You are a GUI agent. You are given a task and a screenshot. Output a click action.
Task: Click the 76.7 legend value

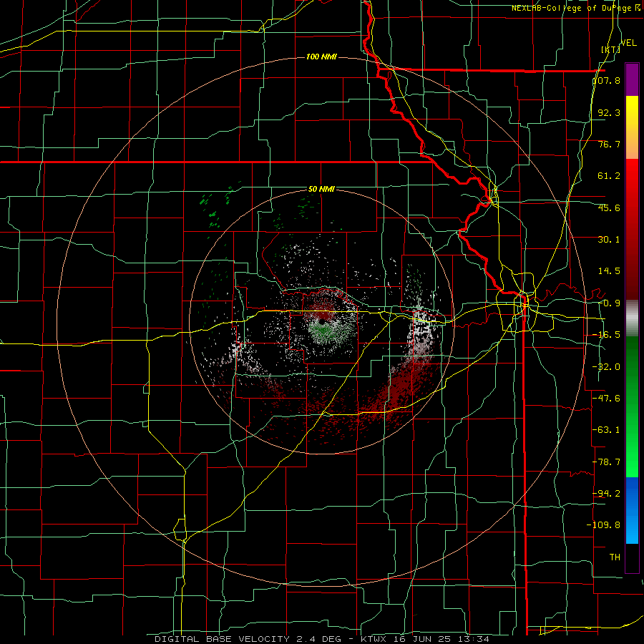[x=609, y=144]
